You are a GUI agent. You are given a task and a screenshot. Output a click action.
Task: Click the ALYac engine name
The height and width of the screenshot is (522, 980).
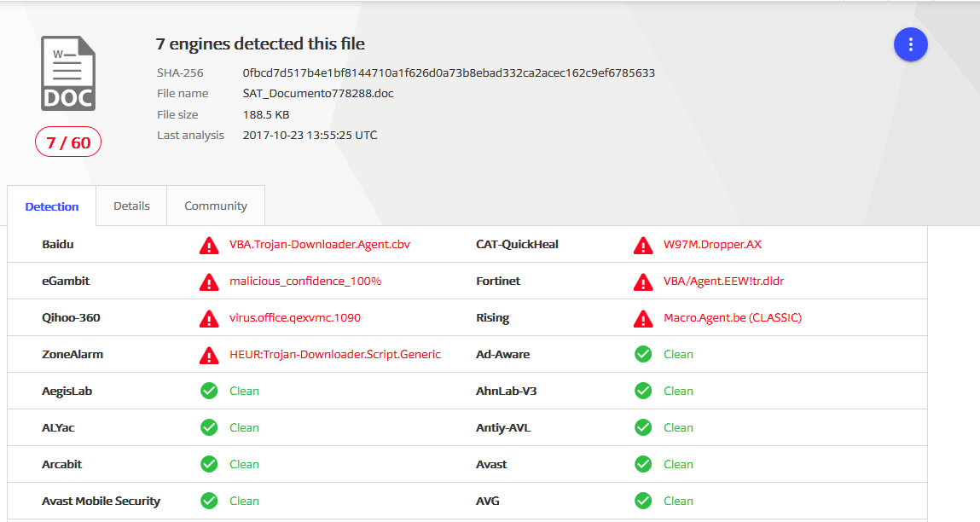click(x=58, y=427)
